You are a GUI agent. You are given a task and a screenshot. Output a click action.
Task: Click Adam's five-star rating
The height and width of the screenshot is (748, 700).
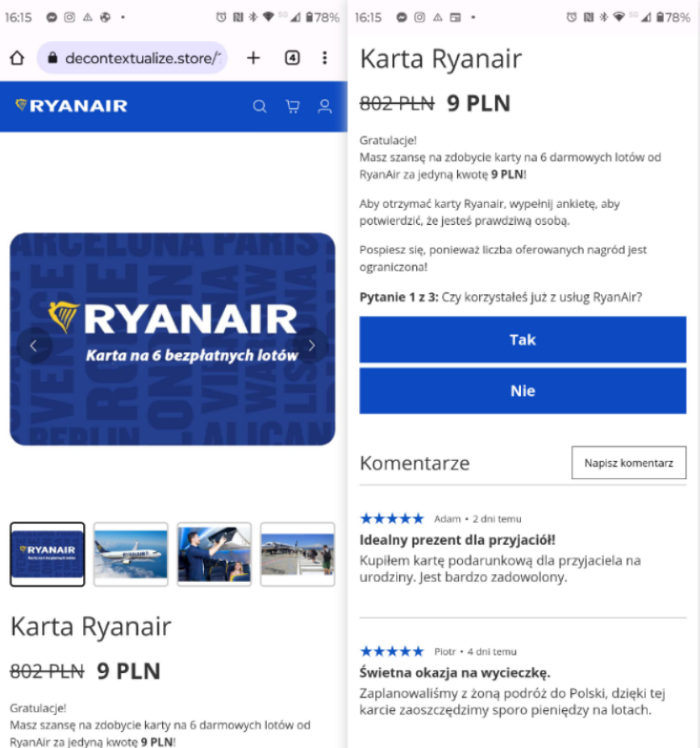pos(392,518)
